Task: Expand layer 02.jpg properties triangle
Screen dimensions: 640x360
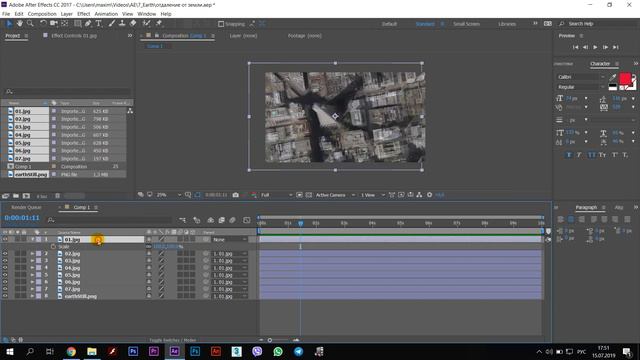Action: (32, 254)
